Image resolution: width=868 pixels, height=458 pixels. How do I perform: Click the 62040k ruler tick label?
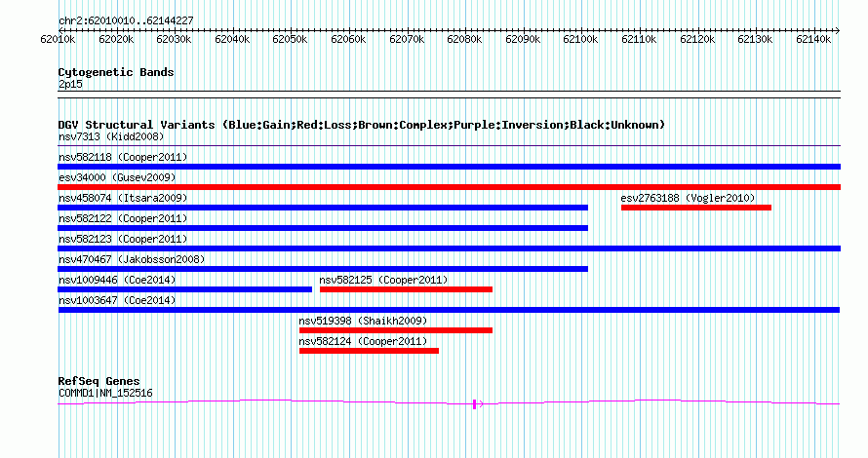click(232, 39)
